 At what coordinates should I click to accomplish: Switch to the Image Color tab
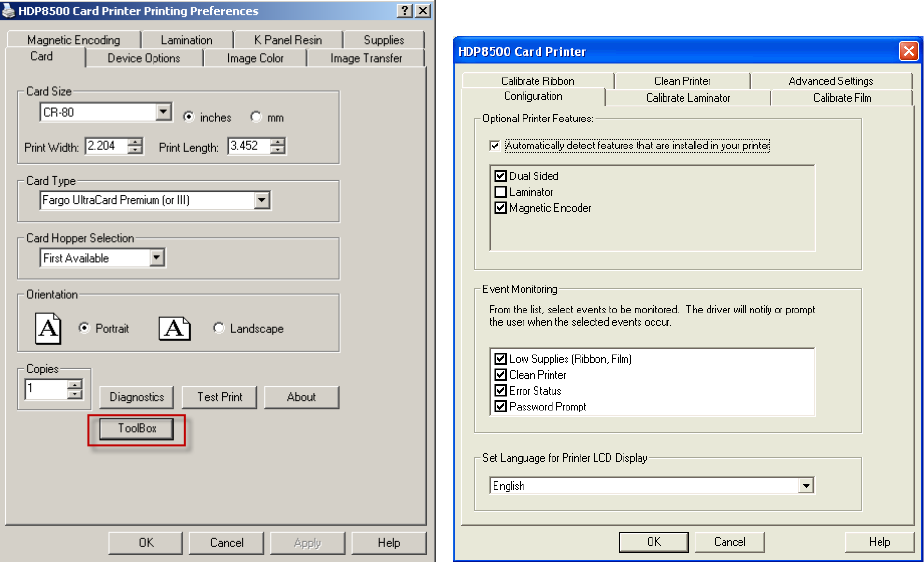tap(255, 58)
